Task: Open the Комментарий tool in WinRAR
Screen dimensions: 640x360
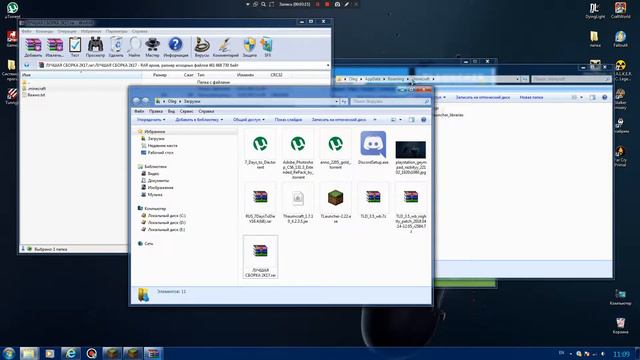Action: tap(225, 47)
